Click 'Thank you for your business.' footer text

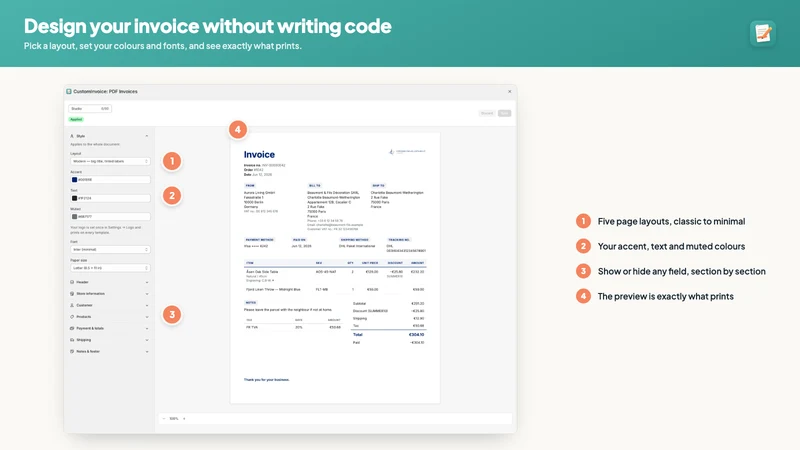click(x=266, y=380)
